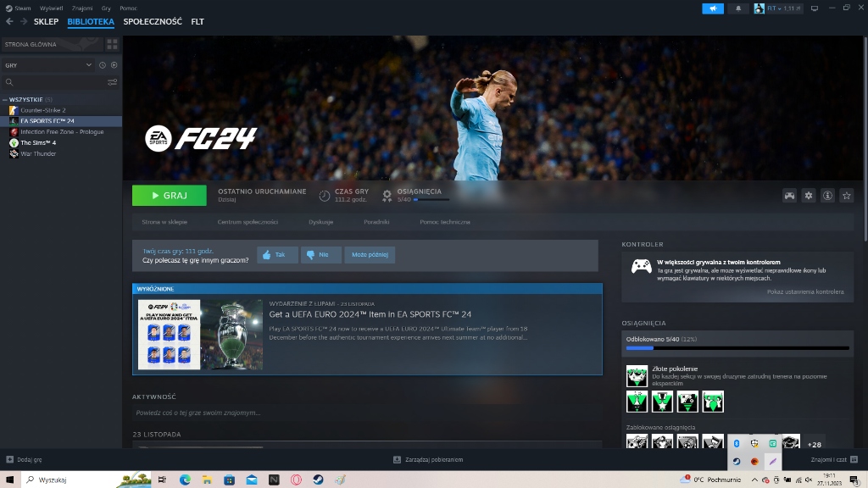Open game settings gear icon
Viewport: 868px width, 488px height.
pos(808,196)
